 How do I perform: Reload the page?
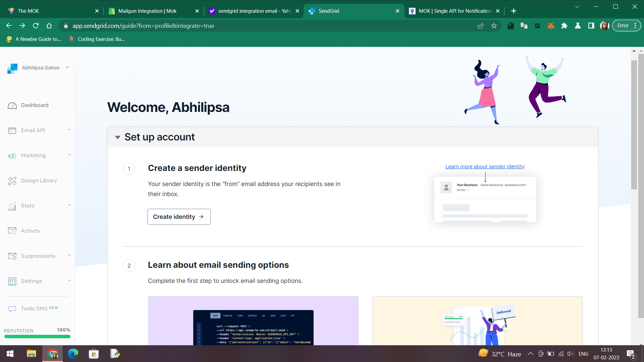pos(36,26)
